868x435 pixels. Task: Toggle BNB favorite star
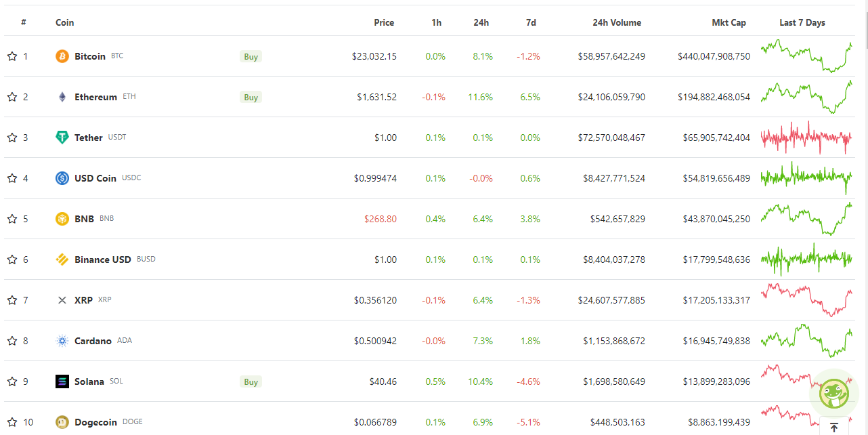point(12,219)
